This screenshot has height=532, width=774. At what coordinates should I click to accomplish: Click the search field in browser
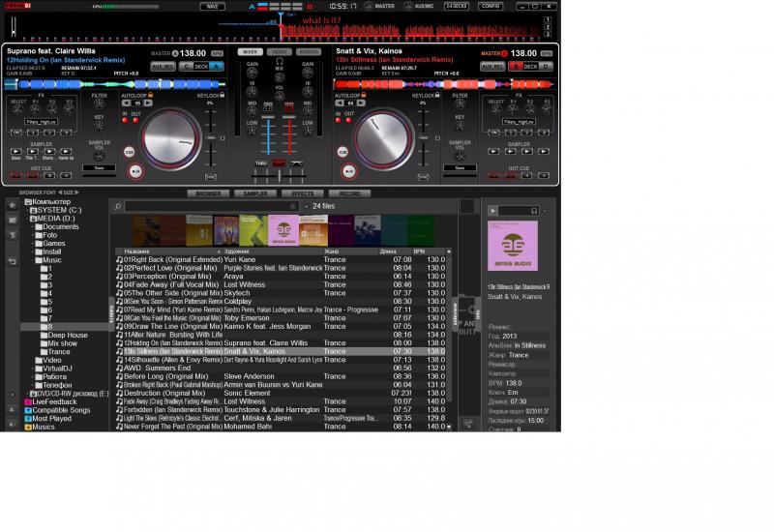(x=211, y=206)
